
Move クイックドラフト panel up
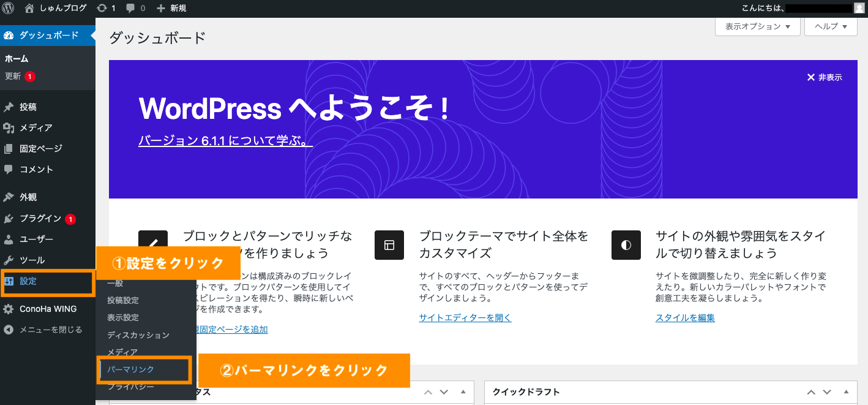[811, 392]
